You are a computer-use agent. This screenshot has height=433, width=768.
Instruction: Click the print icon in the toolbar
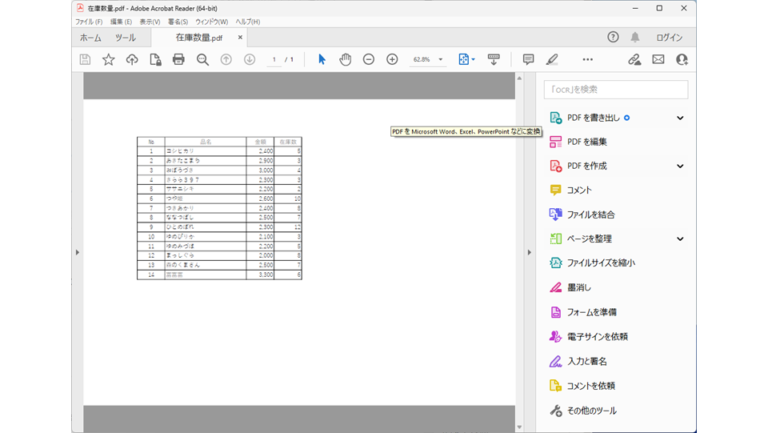coord(179,59)
